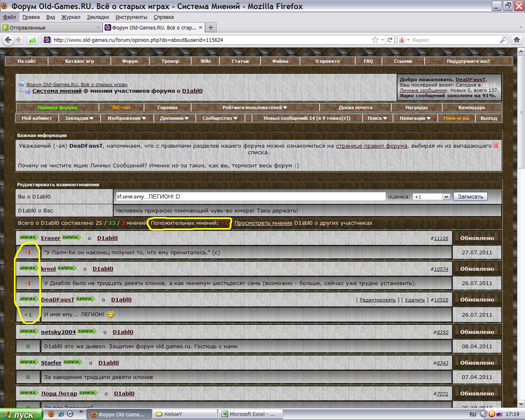Go to the Трекер section
Screen dimensions: 525x420
pyautogui.click(x=170, y=61)
